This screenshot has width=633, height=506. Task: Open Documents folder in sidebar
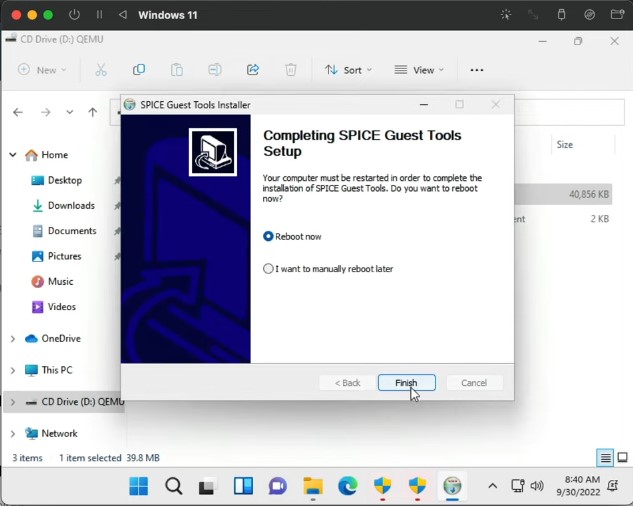tap(64, 231)
